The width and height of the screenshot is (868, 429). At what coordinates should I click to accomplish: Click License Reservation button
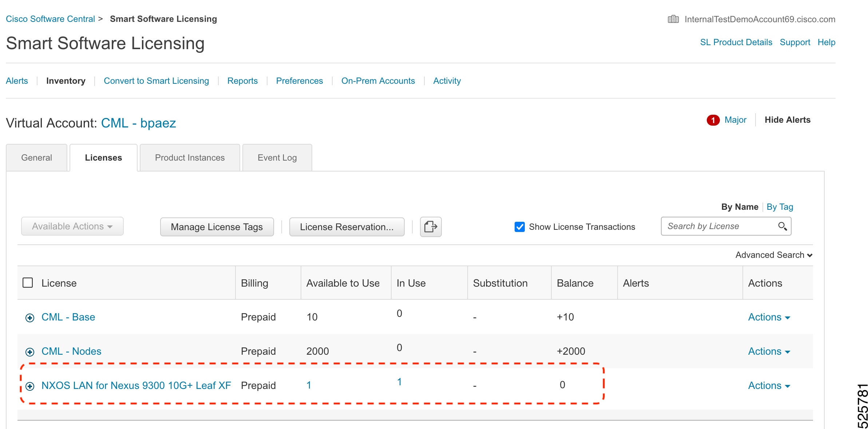coord(347,227)
